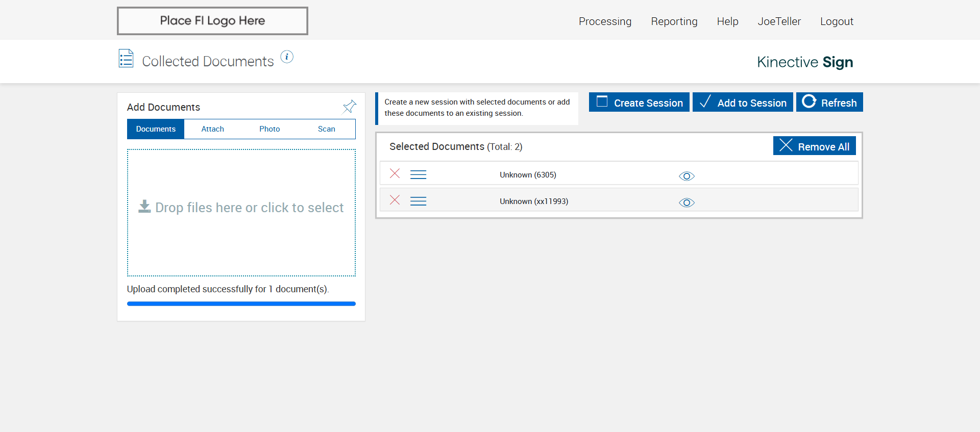Switch to the Attach tab

[212, 129]
